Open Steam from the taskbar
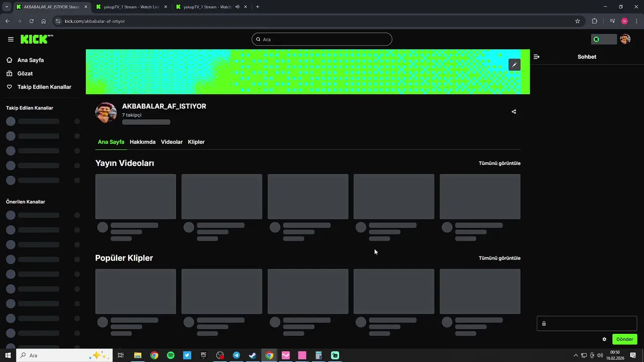This screenshot has width=644, height=362. [253, 355]
